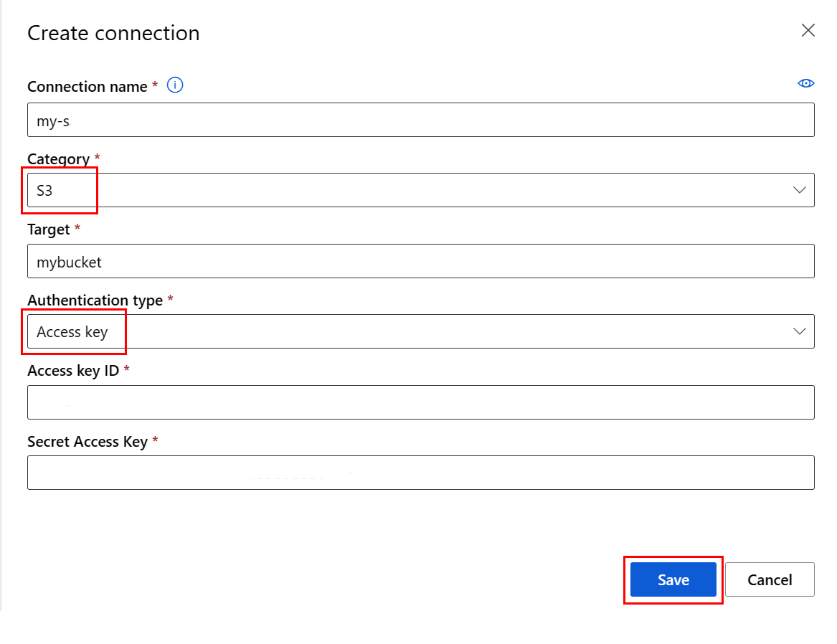Close the Create connection dialog
The image size is (837, 644).
(x=808, y=31)
